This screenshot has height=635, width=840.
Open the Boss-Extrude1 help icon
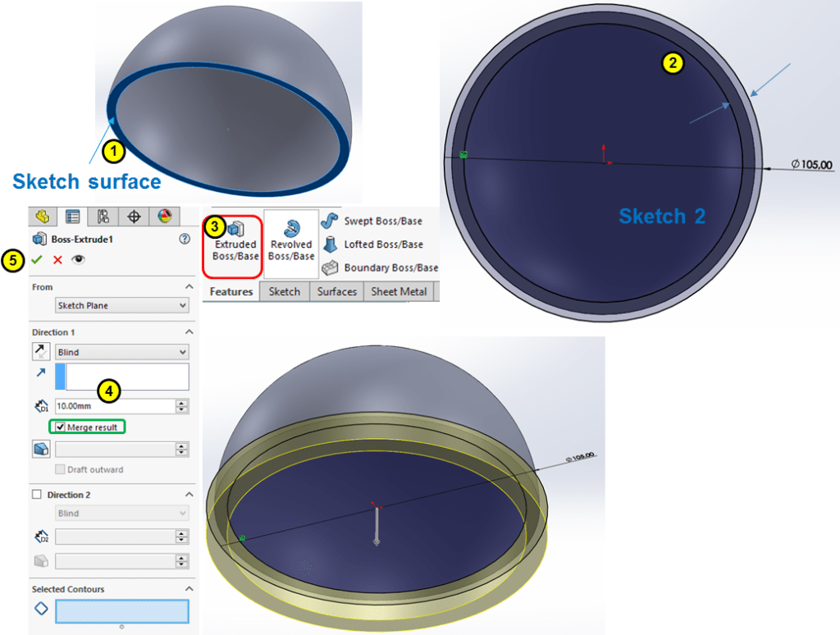click(185, 239)
